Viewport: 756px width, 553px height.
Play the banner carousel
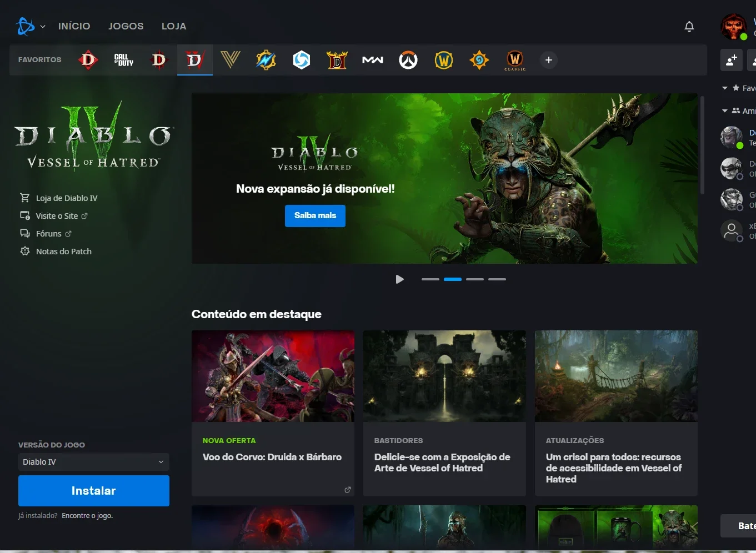click(x=399, y=279)
